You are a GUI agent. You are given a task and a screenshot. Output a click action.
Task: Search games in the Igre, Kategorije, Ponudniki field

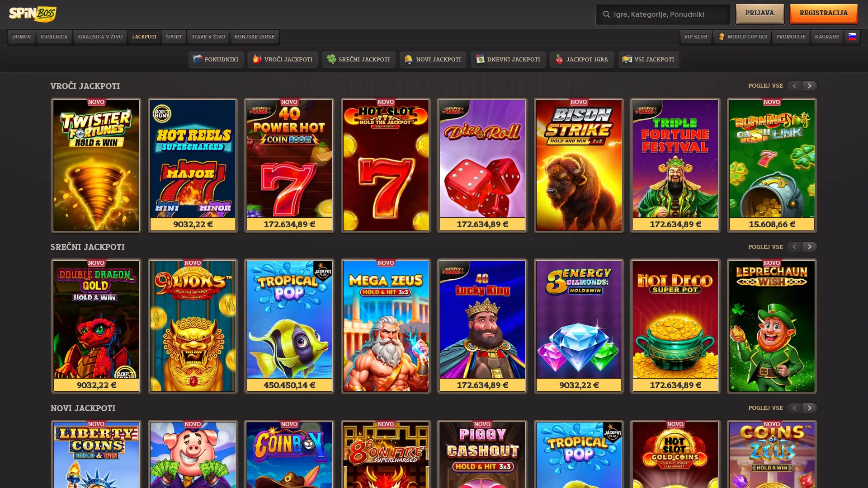[663, 14]
